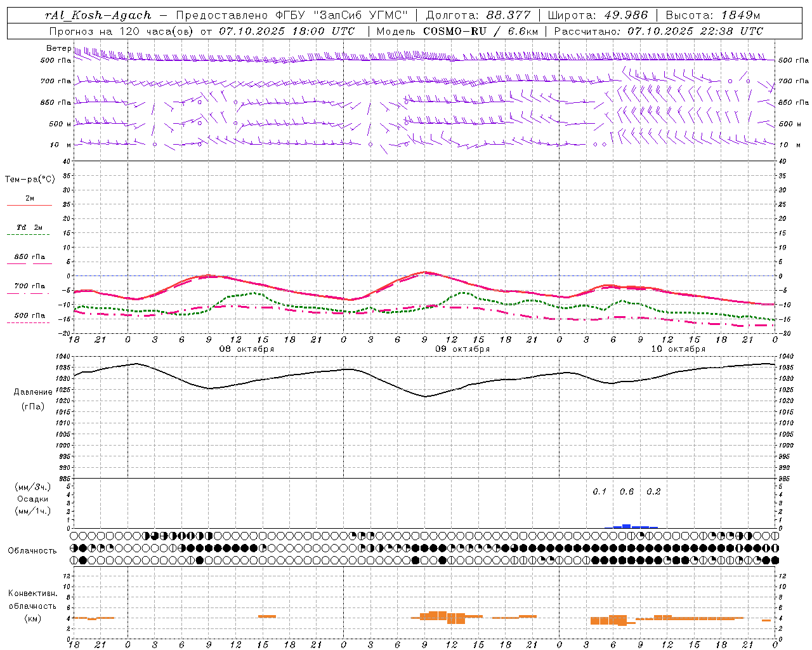
Task: Click the '09 октября' date label
Action: [x=462, y=349]
